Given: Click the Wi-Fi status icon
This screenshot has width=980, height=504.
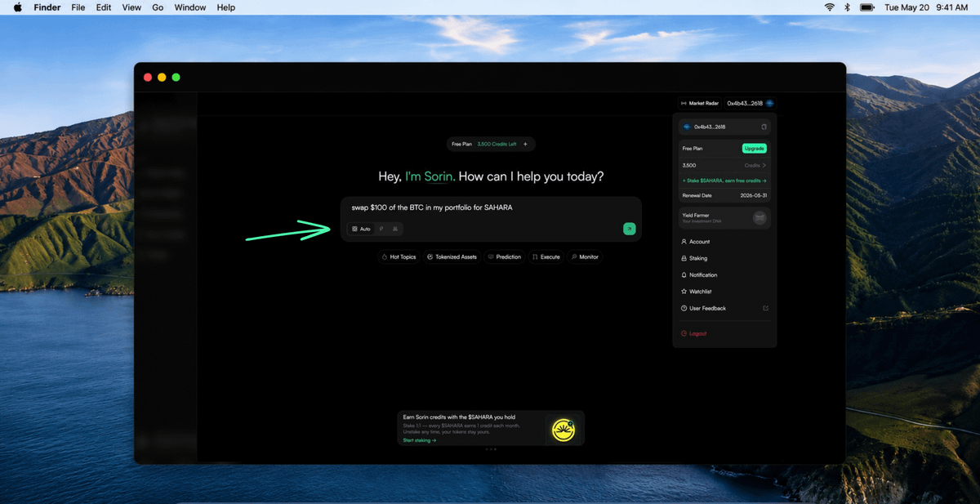Looking at the screenshot, I should 830,7.
